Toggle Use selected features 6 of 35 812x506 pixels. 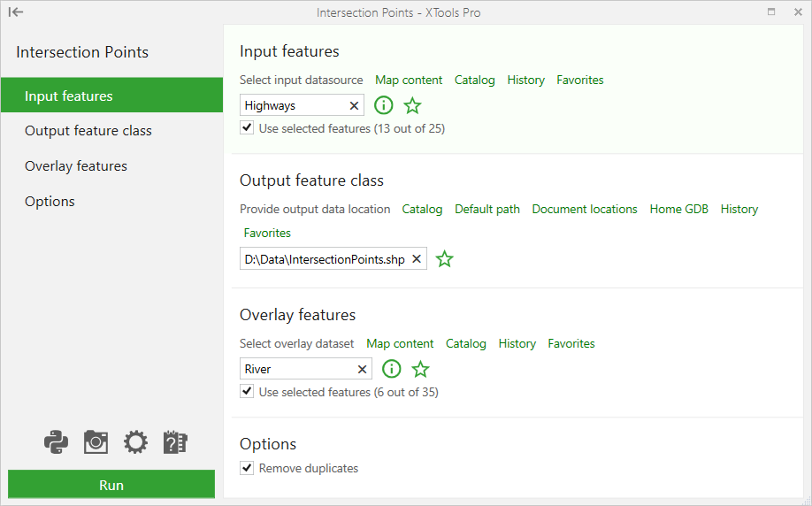coord(247,391)
